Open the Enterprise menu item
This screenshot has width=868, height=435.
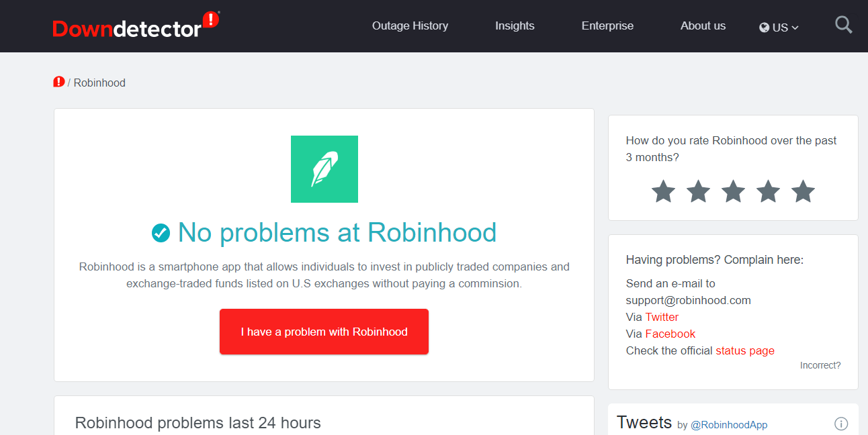[607, 26]
